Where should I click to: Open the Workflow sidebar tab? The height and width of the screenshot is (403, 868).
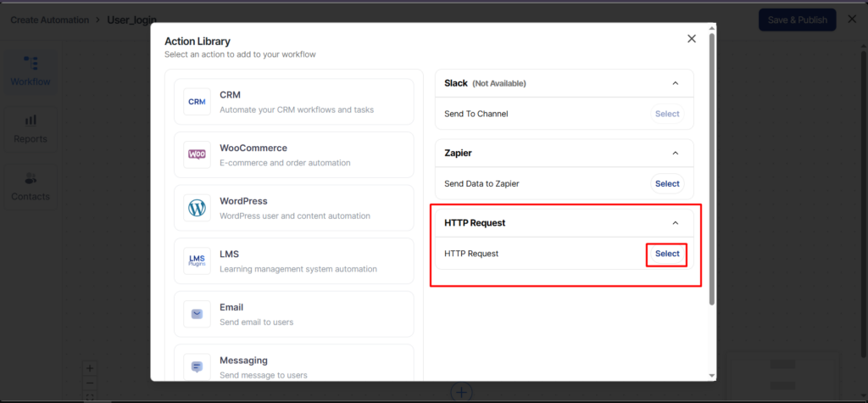coord(31,71)
